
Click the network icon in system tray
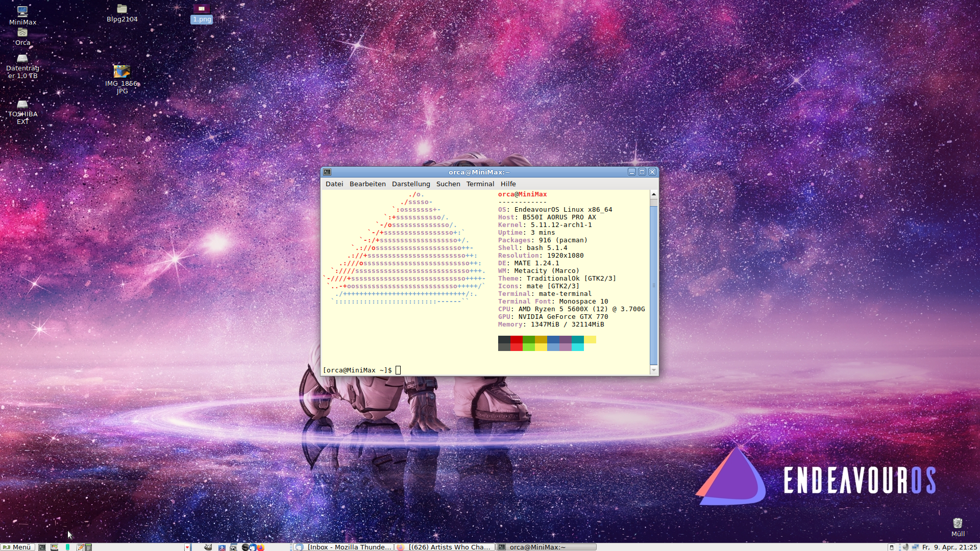click(x=915, y=547)
